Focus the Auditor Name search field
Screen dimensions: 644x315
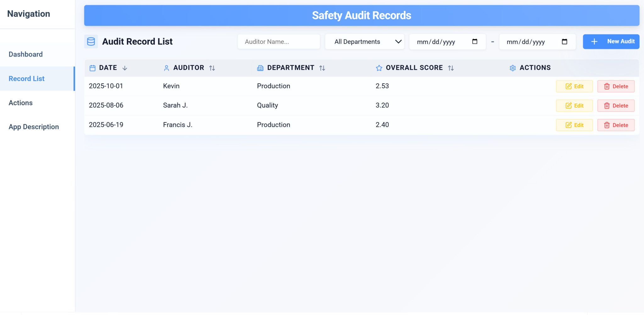(x=279, y=42)
